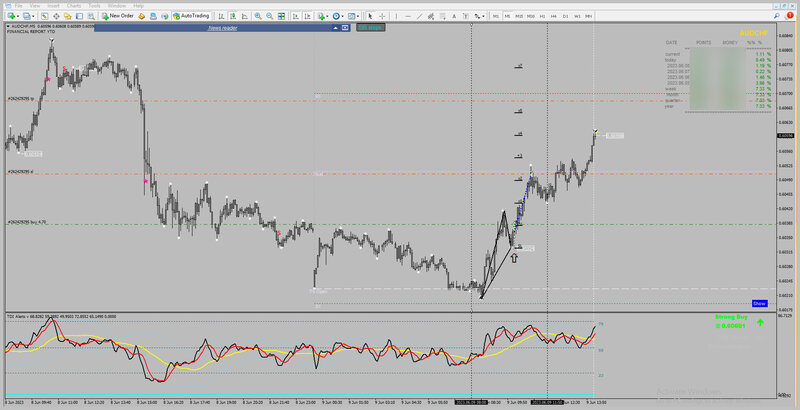Open the Window menu
800x410 pixels.
click(117, 6)
